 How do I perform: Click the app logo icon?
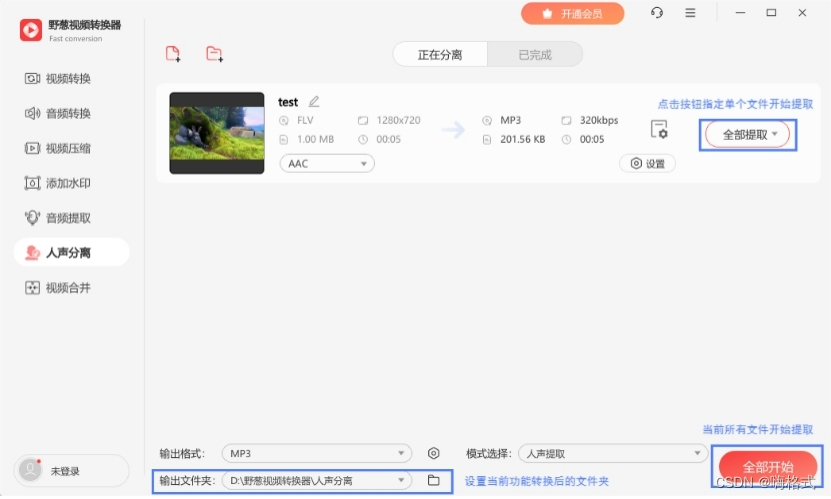click(x=31, y=30)
